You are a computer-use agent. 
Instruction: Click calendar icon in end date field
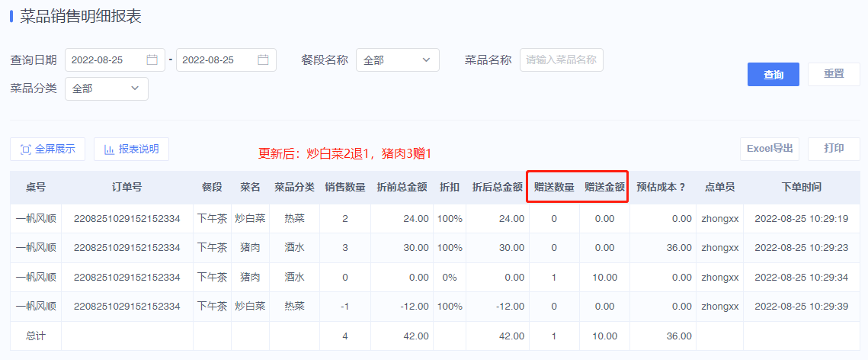(264, 59)
